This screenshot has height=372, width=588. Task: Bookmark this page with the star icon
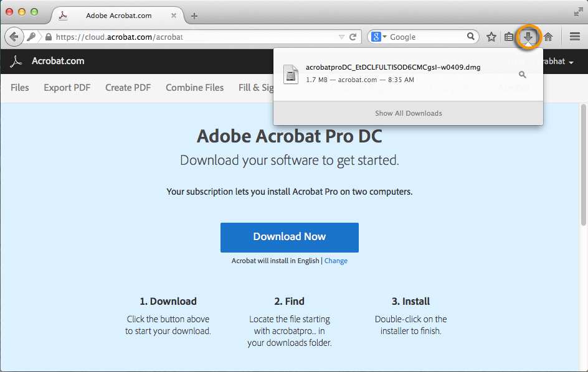pyautogui.click(x=491, y=37)
